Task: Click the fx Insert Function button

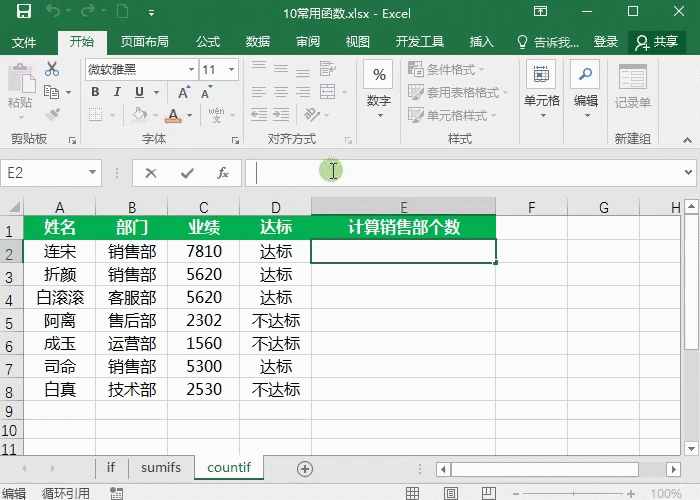Action: click(x=223, y=173)
